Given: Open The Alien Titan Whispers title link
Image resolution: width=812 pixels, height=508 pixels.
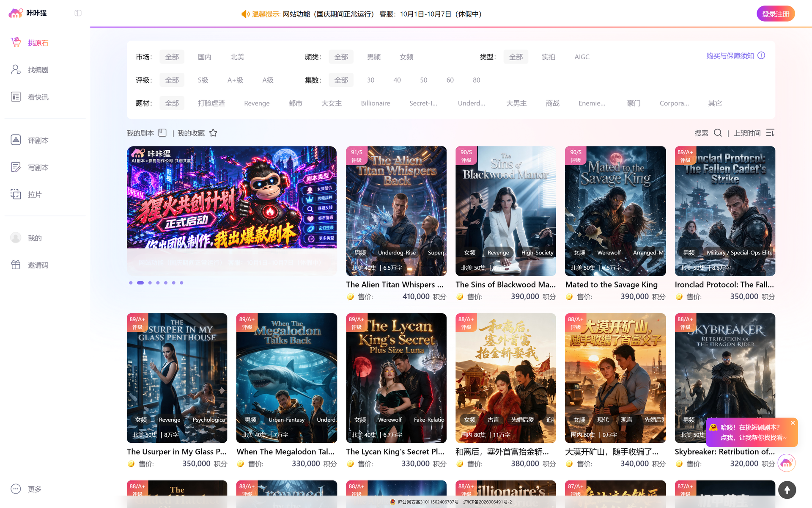Looking at the screenshot, I should click(395, 284).
